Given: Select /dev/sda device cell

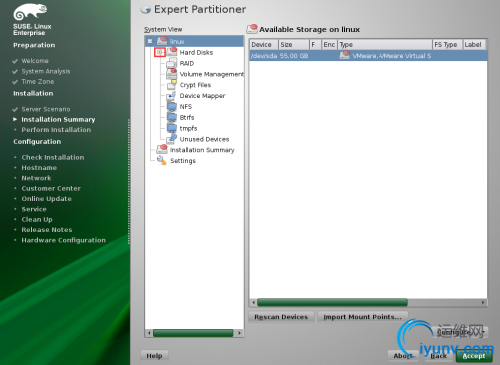Looking at the screenshot, I should click(x=264, y=56).
